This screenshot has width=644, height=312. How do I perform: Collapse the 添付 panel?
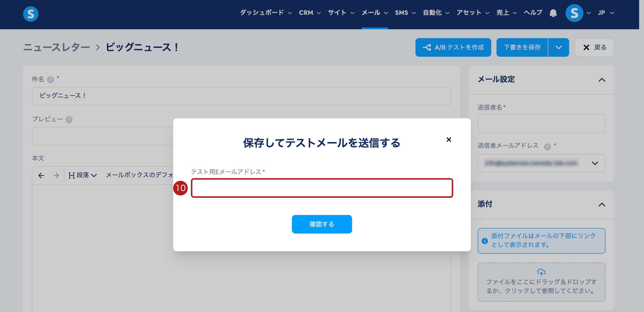tap(602, 205)
